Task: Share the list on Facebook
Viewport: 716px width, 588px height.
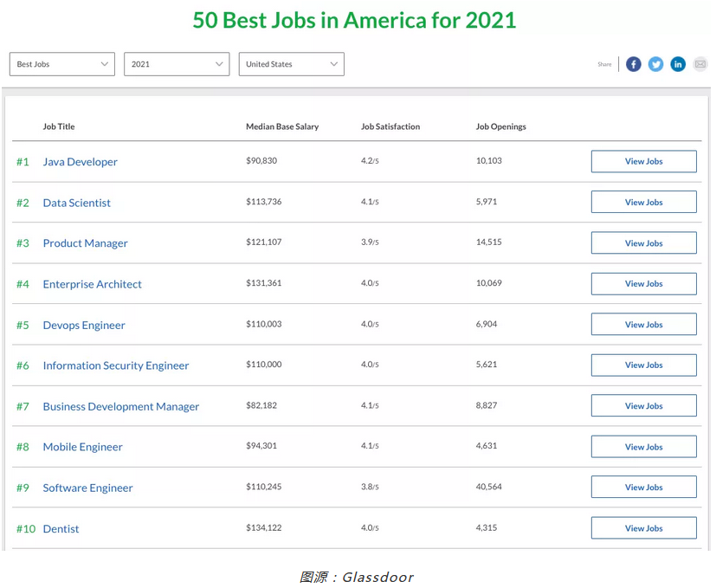Action: pos(634,64)
